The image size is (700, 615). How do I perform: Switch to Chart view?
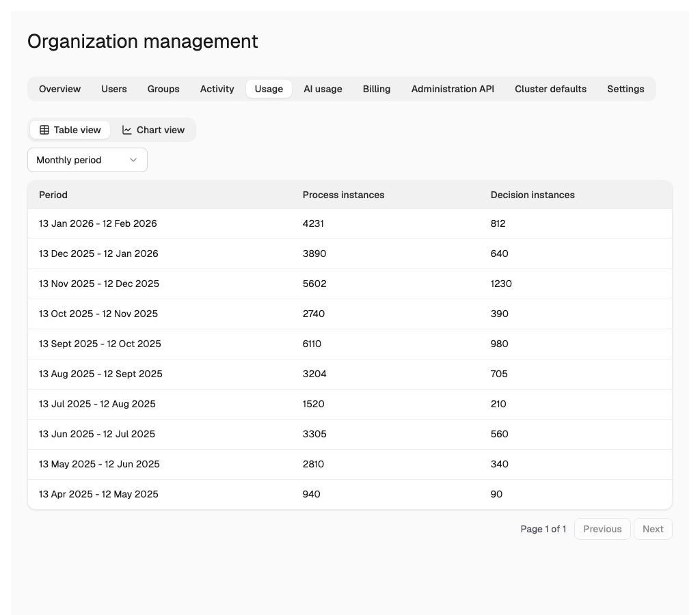click(x=153, y=130)
